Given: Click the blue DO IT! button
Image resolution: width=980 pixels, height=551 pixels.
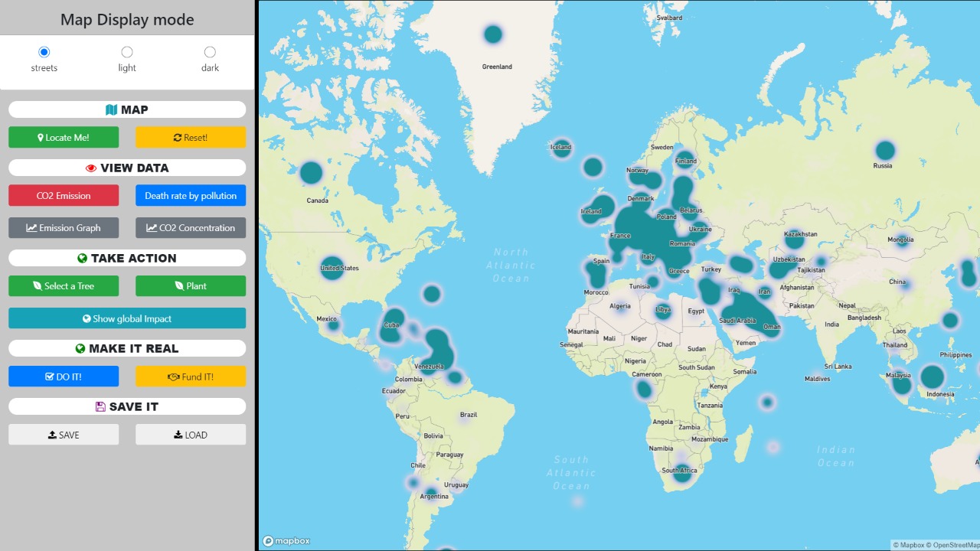Looking at the screenshot, I should coord(64,377).
